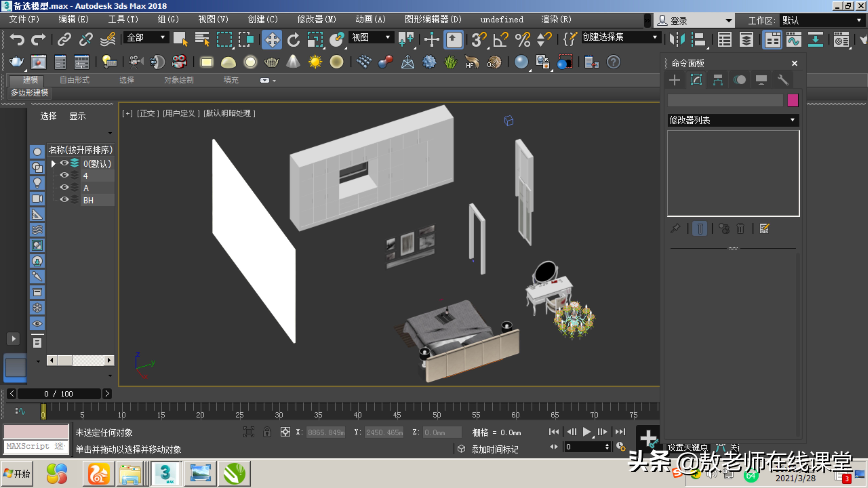Toggle visibility of layer 4
This screenshot has width=868, height=488.
pyautogui.click(x=64, y=175)
